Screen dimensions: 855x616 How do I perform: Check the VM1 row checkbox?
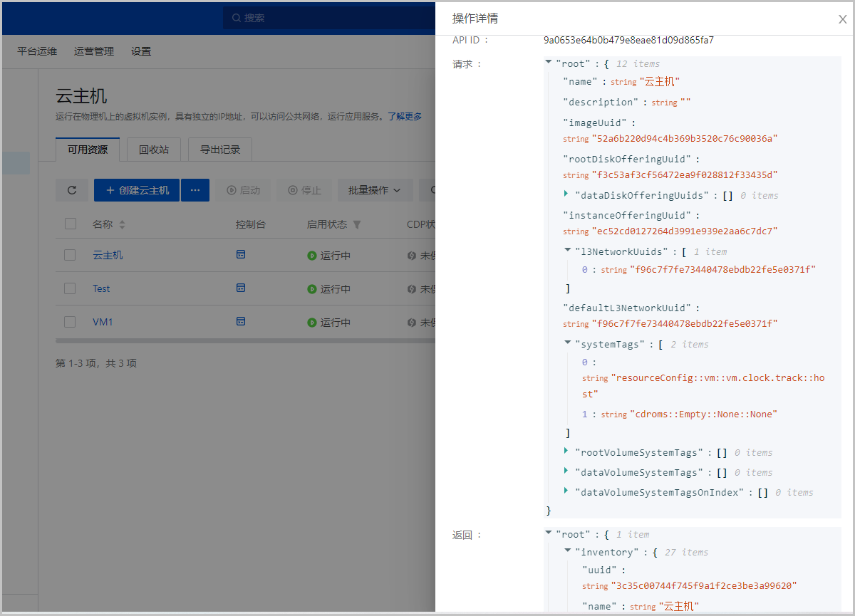tap(70, 322)
